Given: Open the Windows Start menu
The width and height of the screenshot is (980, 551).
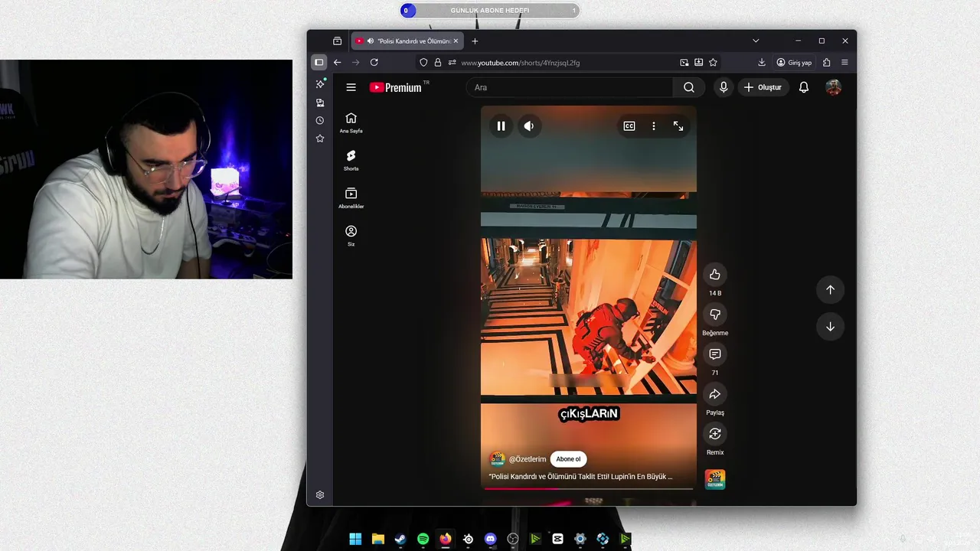Looking at the screenshot, I should pos(355,539).
